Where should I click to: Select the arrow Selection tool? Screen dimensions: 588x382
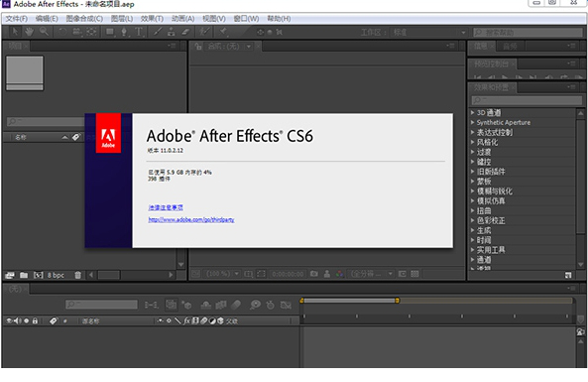[15, 32]
